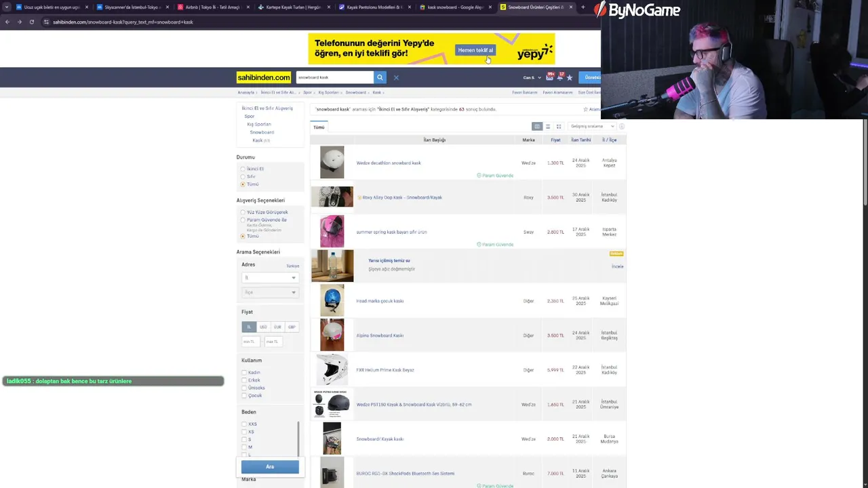Open the browser tab list chevron
This screenshot has width=868, height=488.
[x=7, y=7]
